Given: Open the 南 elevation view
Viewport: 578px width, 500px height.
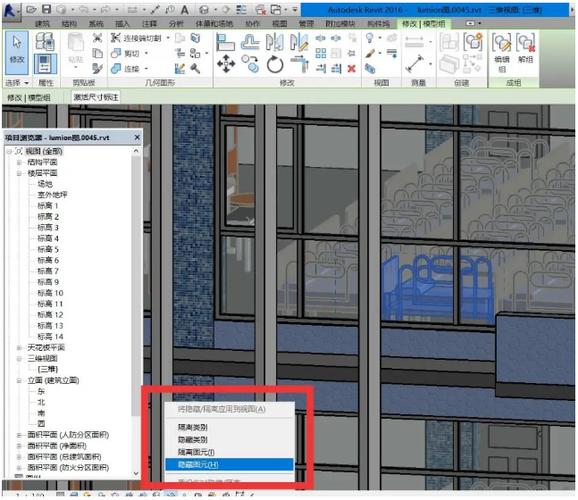Looking at the screenshot, I should (41, 413).
